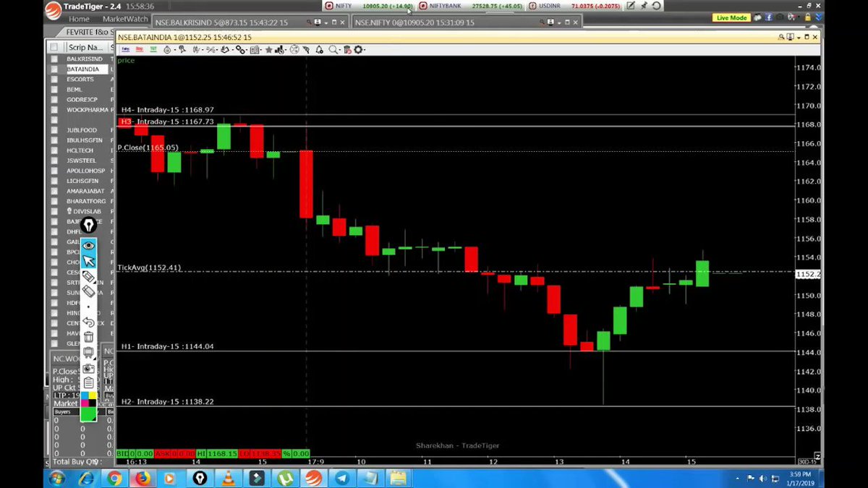Click the refresh icon in top ticker bar
868x488 pixels.
click(656, 6)
